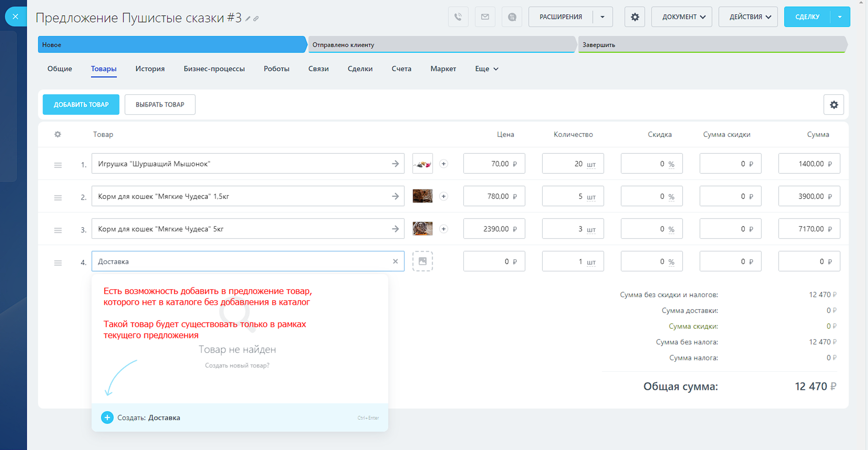Click the discount amount field on the Доставка row

click(730, 261)
